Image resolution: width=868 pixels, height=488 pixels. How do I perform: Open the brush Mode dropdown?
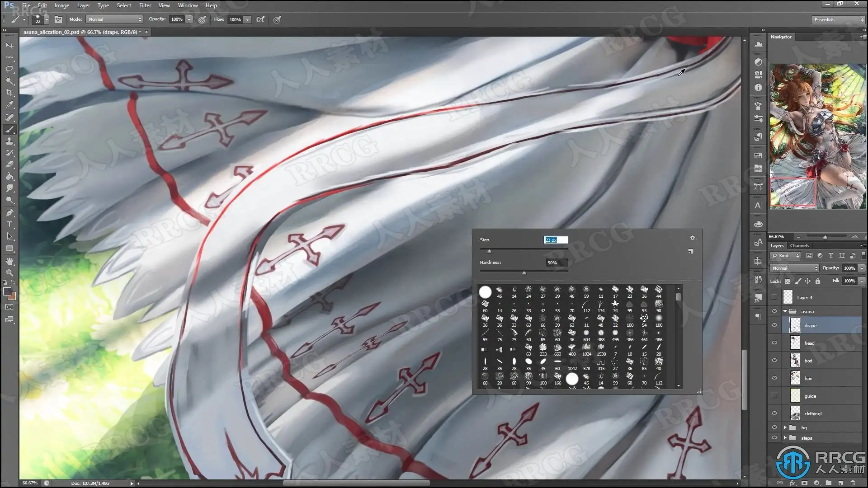[114, 19]
